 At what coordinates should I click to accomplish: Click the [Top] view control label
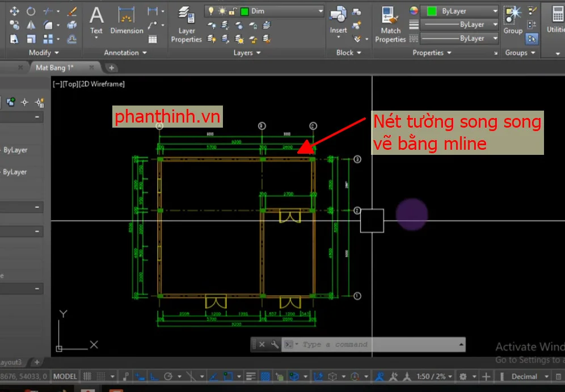point(70,84)
